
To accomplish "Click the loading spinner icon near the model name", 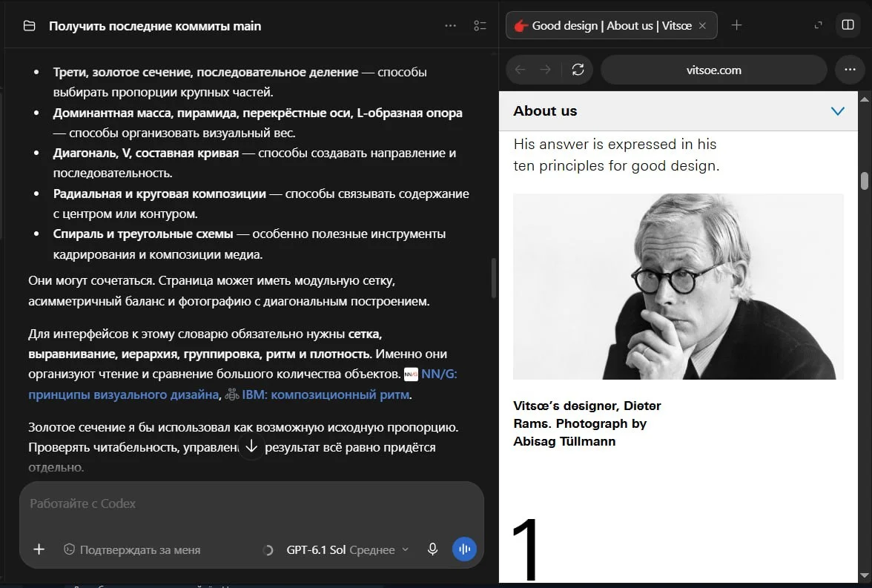I will point(268,550).
